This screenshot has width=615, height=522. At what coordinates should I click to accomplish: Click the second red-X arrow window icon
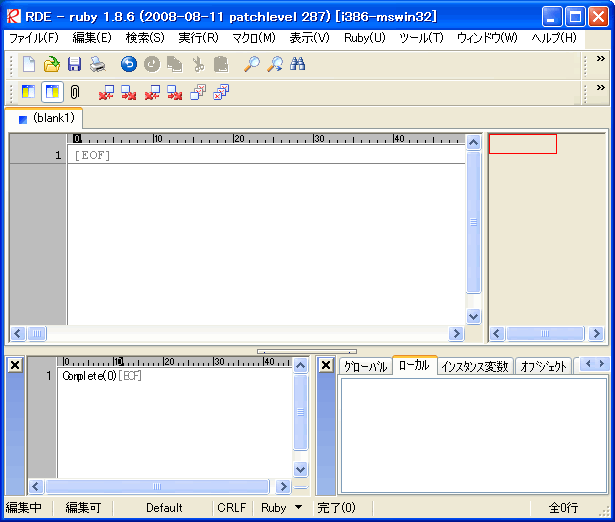[129, 93]
